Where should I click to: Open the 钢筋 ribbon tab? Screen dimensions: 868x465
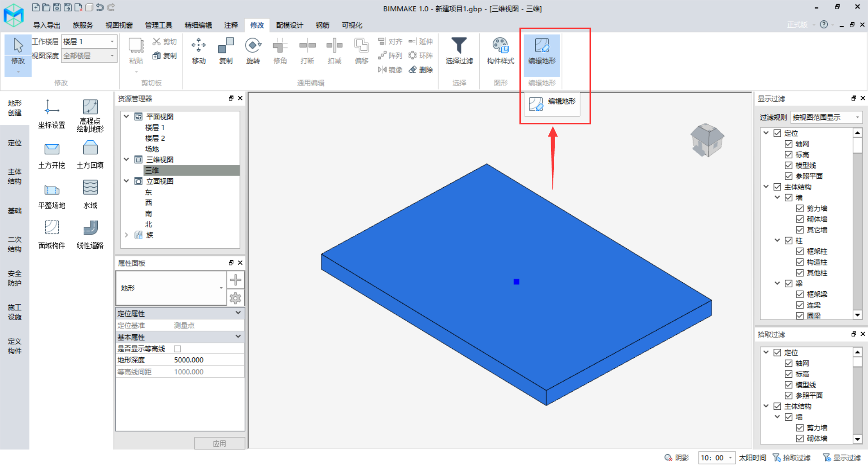[x=322, y=25]
